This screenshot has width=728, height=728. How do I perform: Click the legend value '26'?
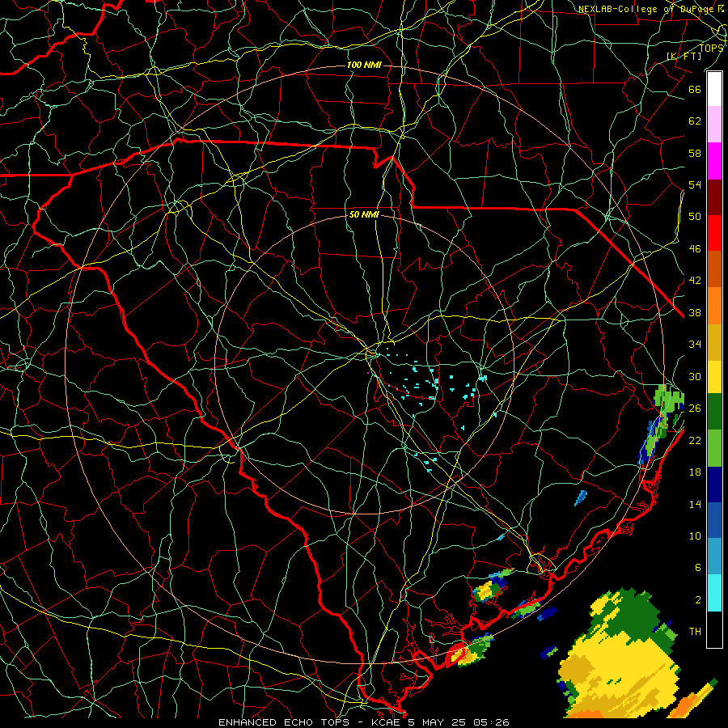(x=695, y=408)
